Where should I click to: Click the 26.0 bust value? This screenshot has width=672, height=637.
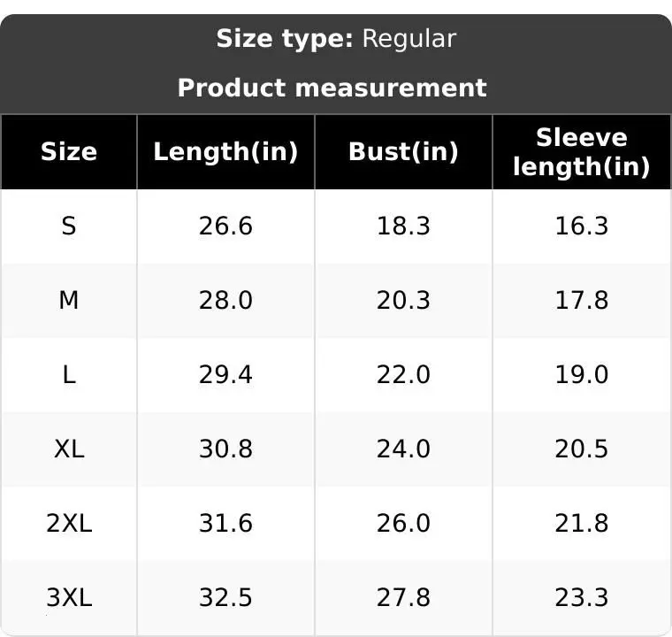tap(403, 524)
